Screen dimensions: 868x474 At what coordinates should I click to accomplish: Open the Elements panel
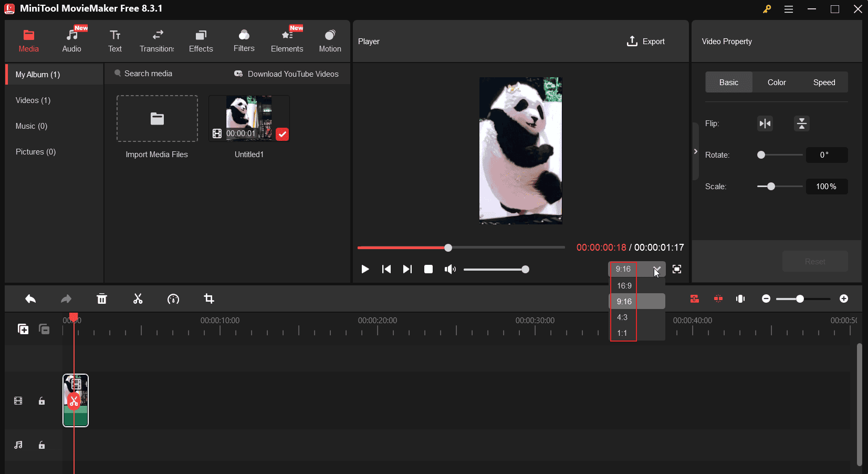point(287,39)
